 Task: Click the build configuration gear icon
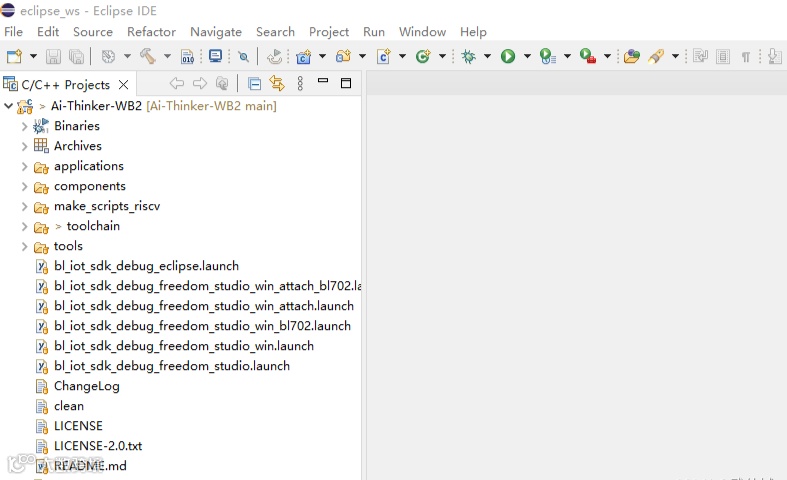(x=108, y=56)
